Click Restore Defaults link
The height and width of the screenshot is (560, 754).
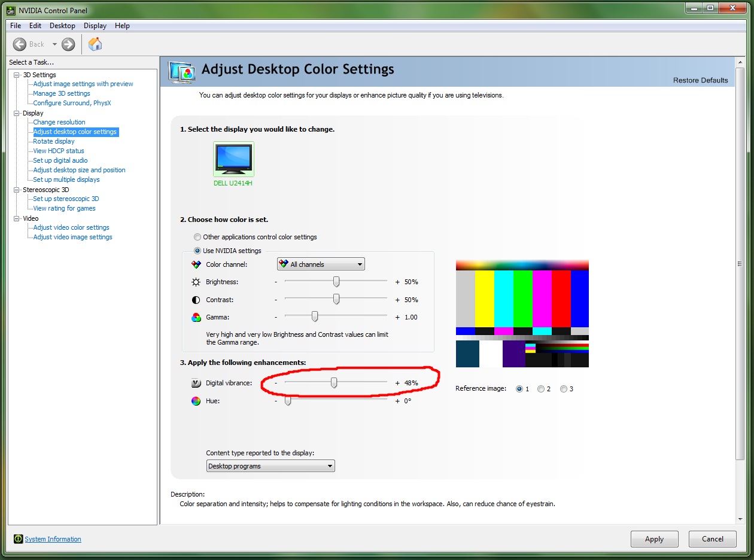point(701,80)
